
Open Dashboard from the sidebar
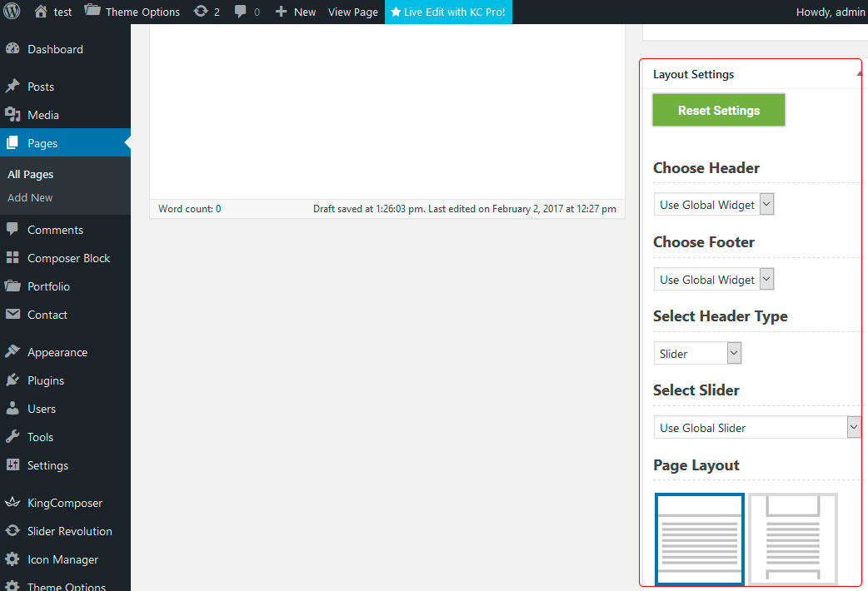(x=55, y=49)
